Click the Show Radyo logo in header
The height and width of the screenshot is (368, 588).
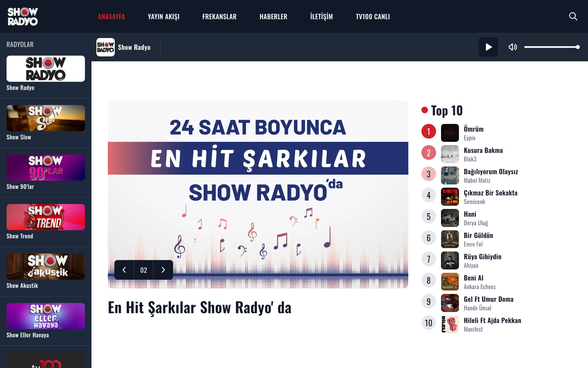coord(23,16)
